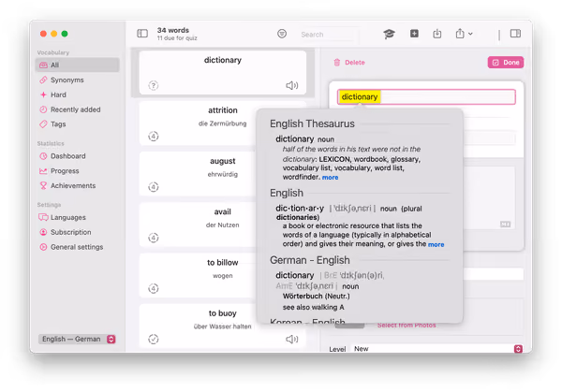Start quiz with graduation cap icon
562x392 pixels.
tap(389, 34)
